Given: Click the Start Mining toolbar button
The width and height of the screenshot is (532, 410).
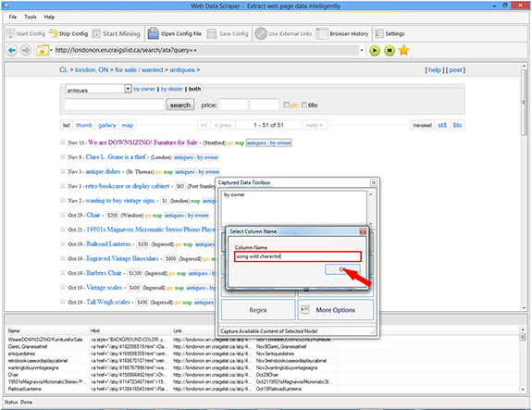Looking at the screenshot, I should [117, 33].
